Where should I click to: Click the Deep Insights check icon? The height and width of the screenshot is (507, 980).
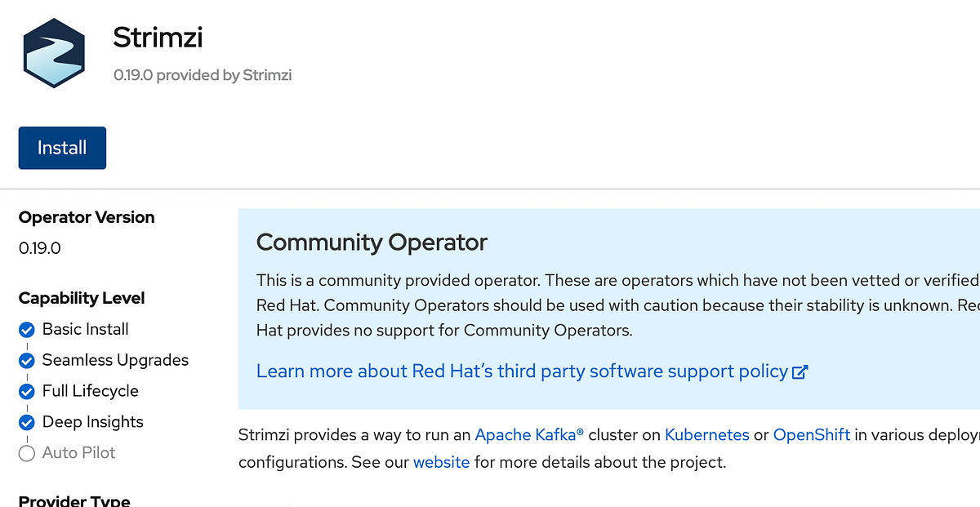click(26, 422)
